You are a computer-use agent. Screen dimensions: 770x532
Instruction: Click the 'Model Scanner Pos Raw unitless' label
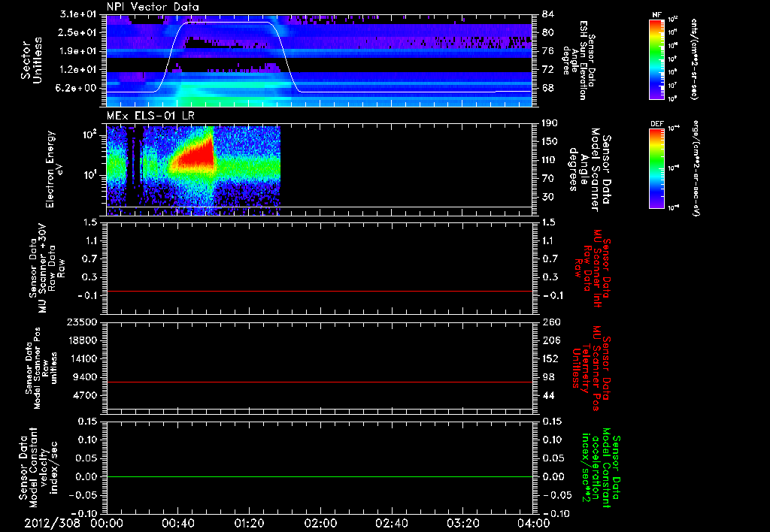click(x=42, y=368)
